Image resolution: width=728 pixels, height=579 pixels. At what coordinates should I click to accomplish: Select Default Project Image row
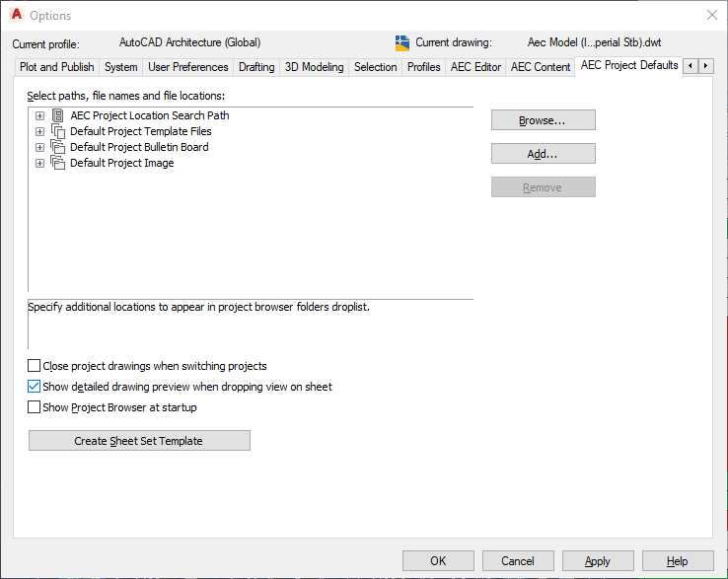(122, 163)
